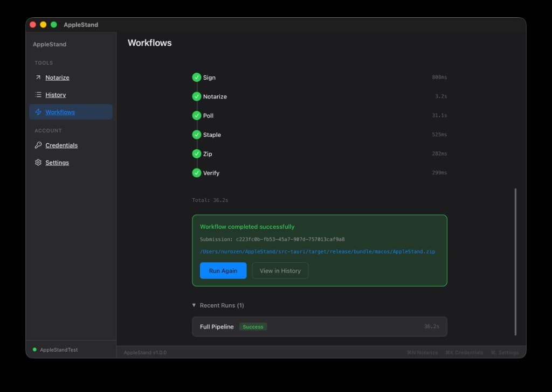Open the History page from sidebar

pos(56,95)
